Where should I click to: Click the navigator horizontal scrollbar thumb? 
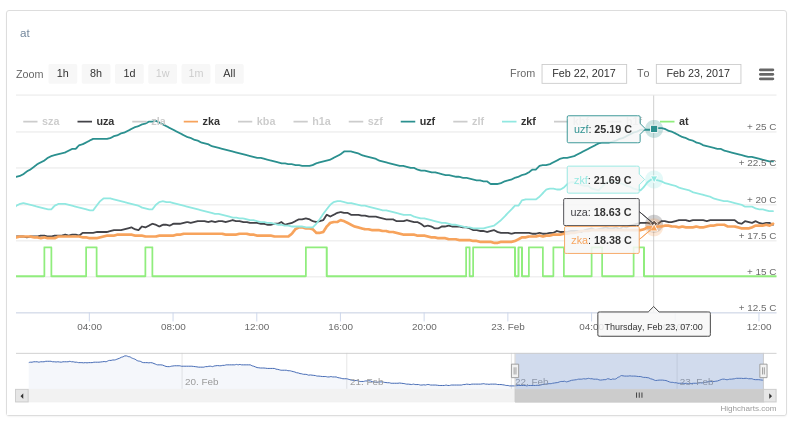pyautogui.click(x=639, y=396)
